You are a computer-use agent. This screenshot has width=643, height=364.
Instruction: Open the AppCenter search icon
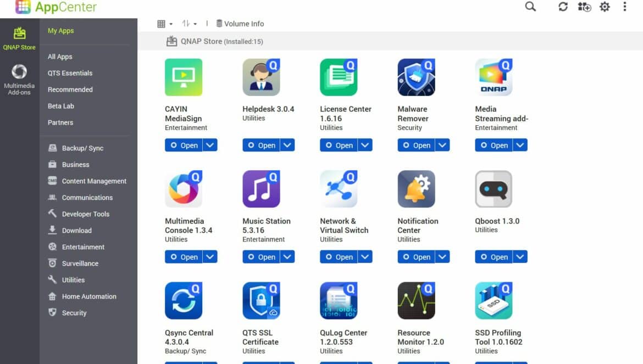[x=530, y=7]
